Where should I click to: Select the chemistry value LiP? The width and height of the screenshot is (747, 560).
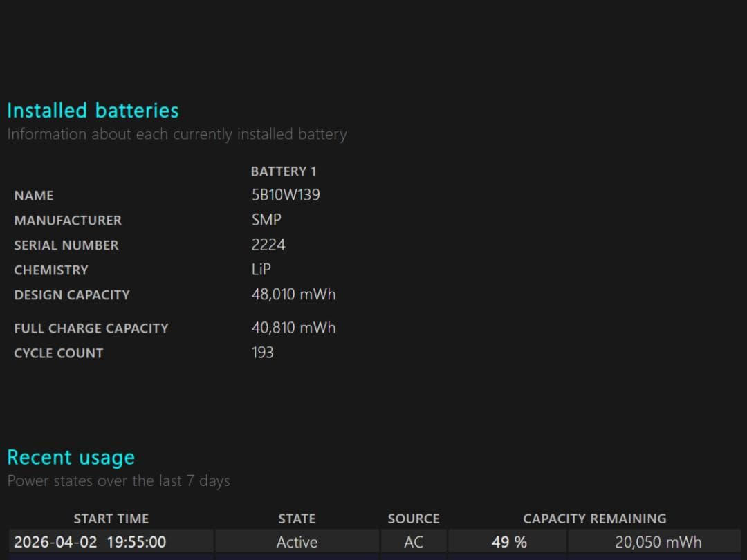(x=261, y=269)
